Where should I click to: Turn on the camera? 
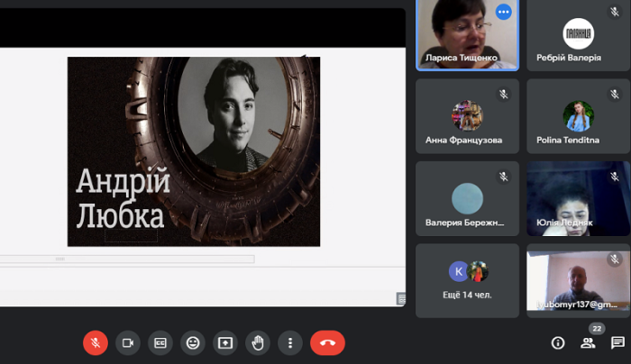[128, 342]
